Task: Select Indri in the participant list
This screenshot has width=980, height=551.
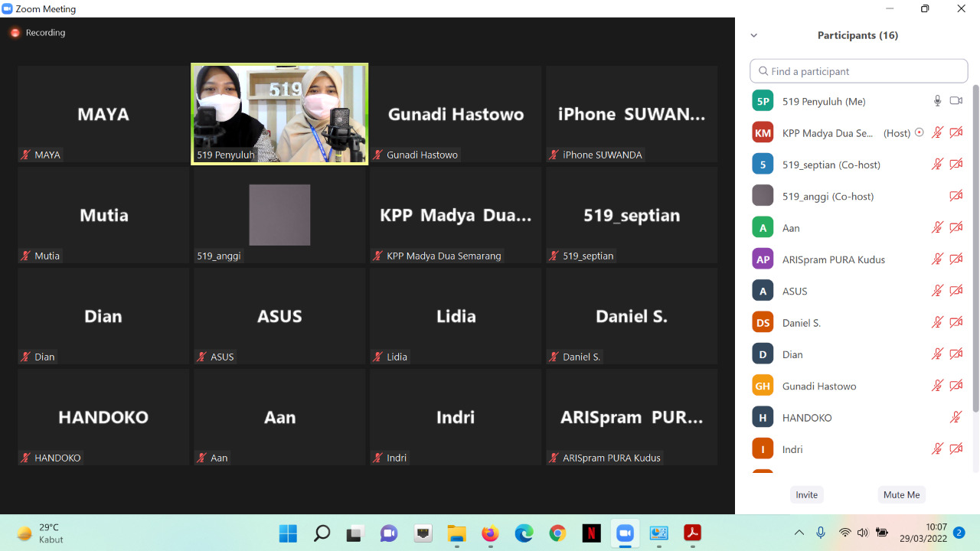Action: tap(792, 450)
